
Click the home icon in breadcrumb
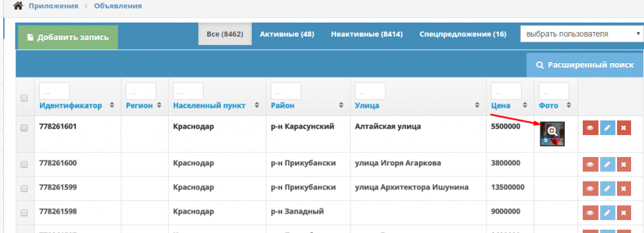click(17, 6)
